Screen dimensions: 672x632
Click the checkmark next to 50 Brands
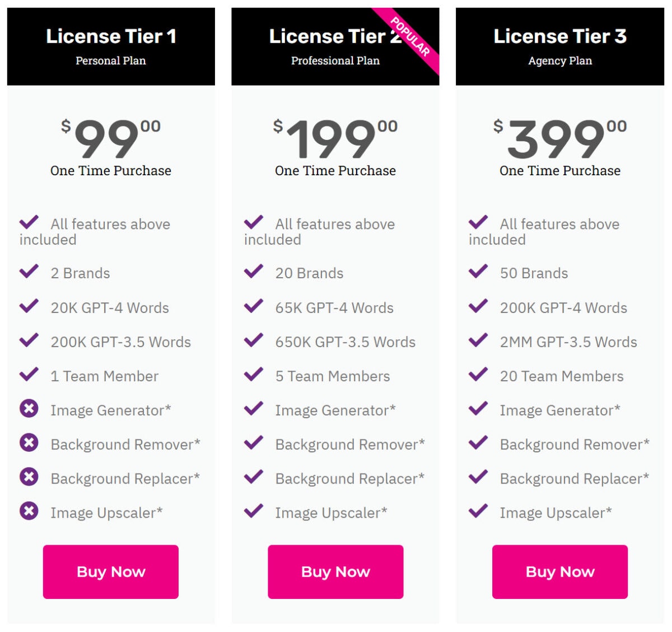pyautogui.click(x=479, y=271)
